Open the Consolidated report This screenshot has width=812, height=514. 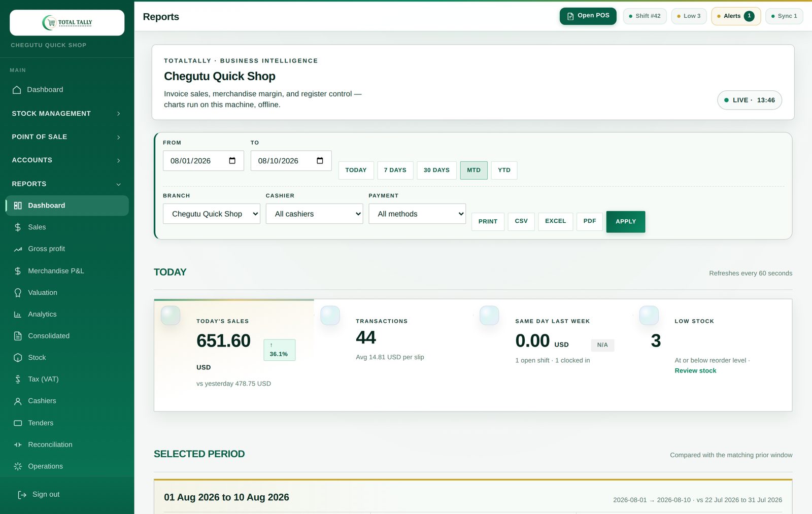(67, 336)
